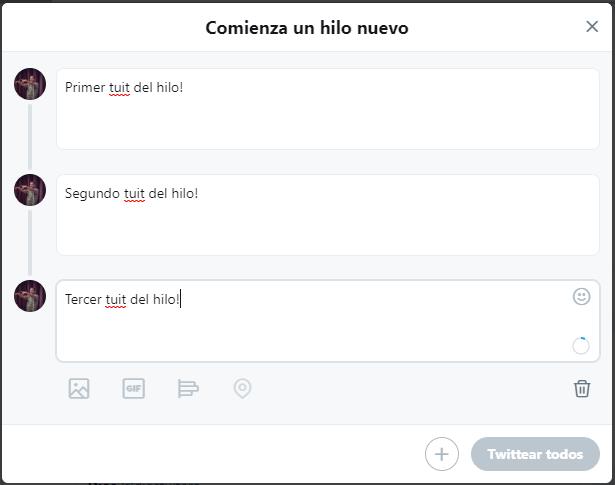Viewport: 615px width, 485px height.
Task: Add a poll to the tweet
Action: click(x=188, y=389)
